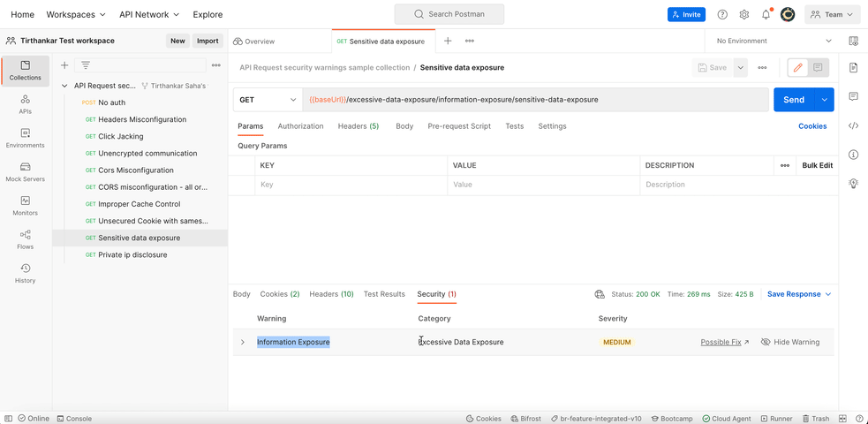The width and height of the screenshot is (868, 424).
Task: Hide Warning for Information Exposure
Action: click(790, 342)
